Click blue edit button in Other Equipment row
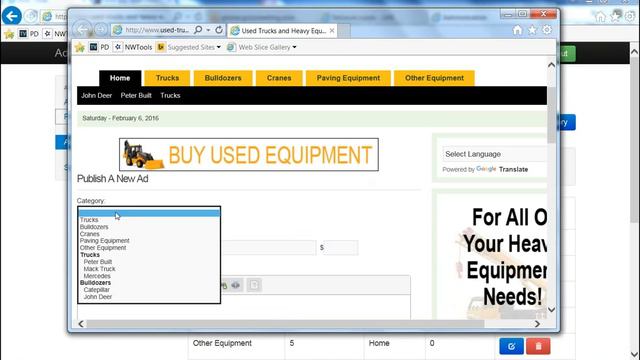 click(511, 346)
